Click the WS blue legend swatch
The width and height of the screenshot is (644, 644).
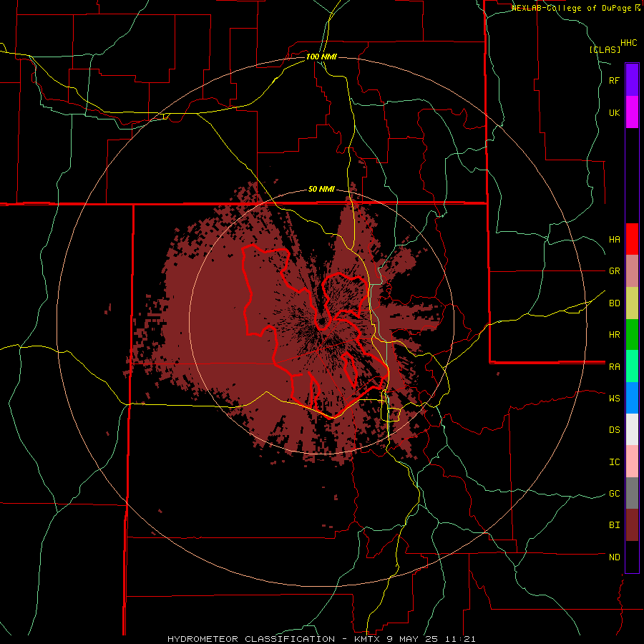tap(632, 398)
